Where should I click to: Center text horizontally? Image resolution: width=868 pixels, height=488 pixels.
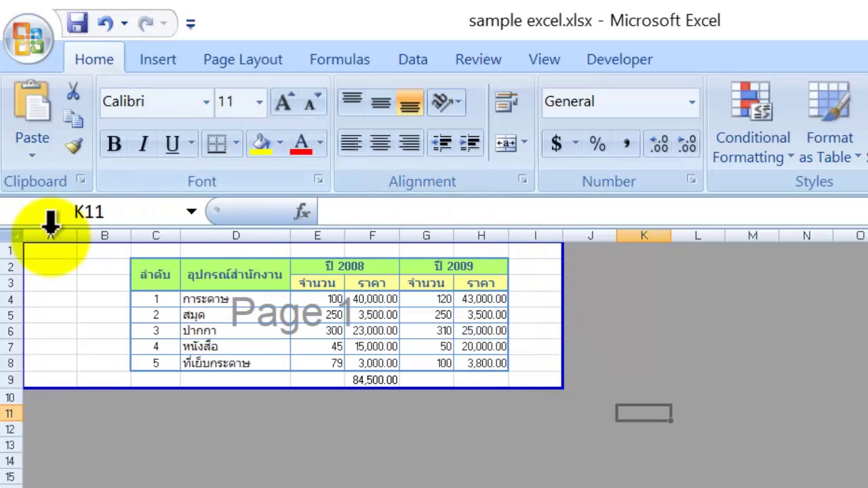click(x=380, y=144)
